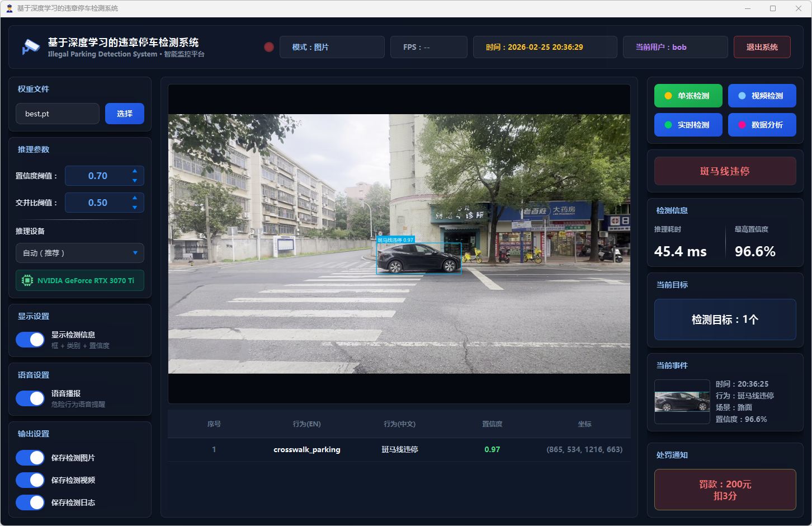Viewport: 812px width, 526px height.
Task: Click the green GPU chip icon
Action: click(27, 280)
